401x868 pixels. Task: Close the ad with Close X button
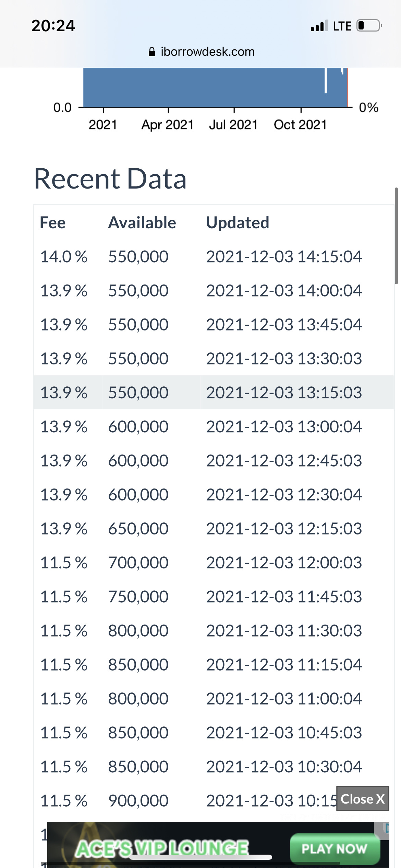pyautogui.click(x=363, y=799)
